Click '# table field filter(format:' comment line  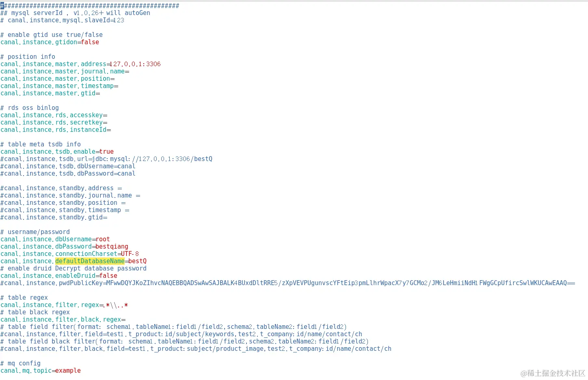pyautogui.click(x=173, y=327)
